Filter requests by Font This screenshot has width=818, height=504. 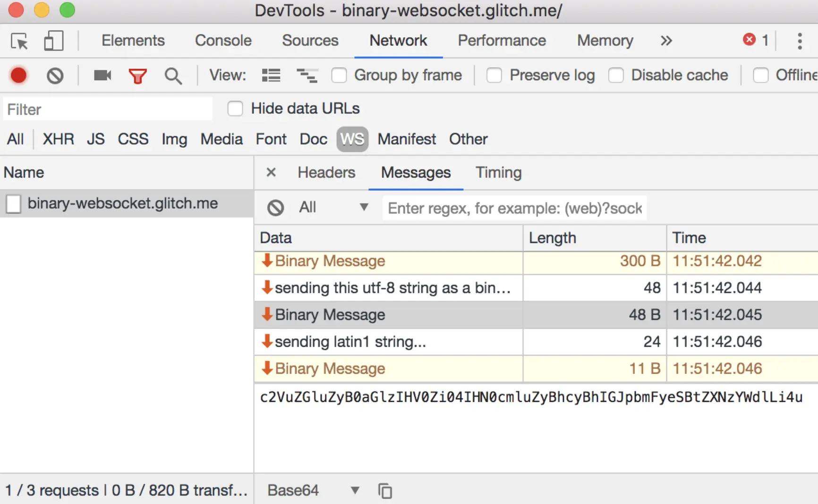tap(271, 139)
